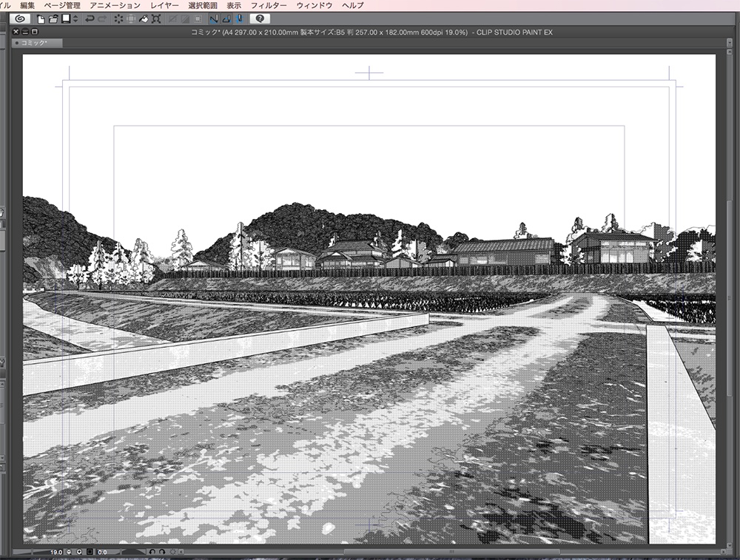Click the Scale/Rotate transform icon

coord(156,19)
